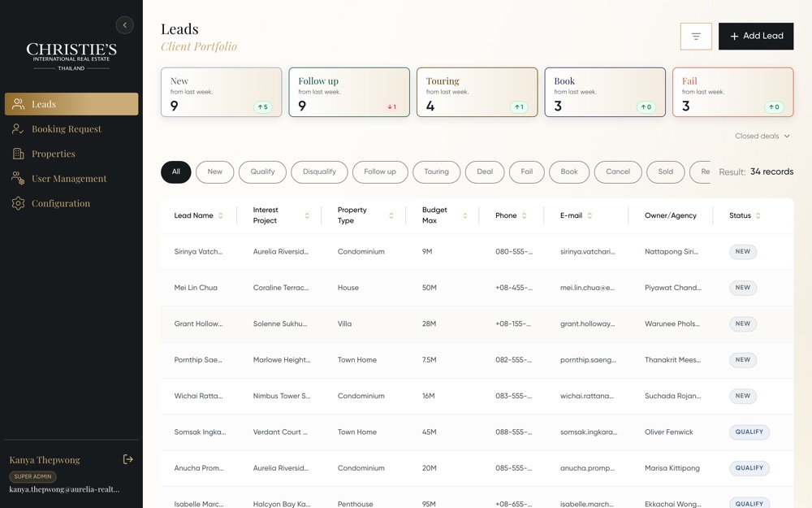Click the logout icon beside Kanya Thepwong
Viewport: 812px width, 508px height.
point(128,459)
